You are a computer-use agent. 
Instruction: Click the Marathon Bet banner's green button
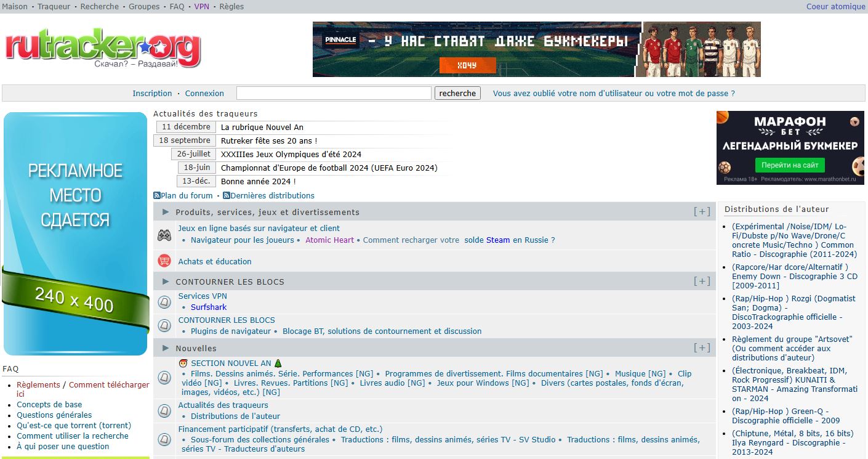point(790,165)
